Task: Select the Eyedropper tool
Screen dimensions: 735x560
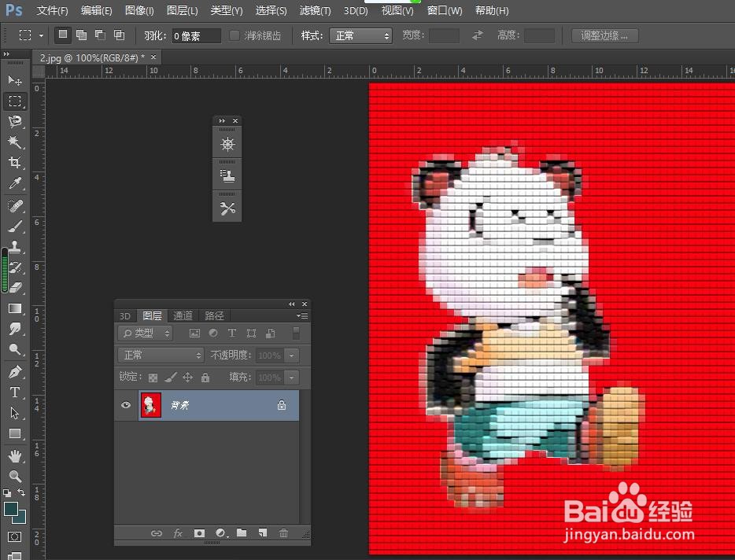Action: [14, 182]
